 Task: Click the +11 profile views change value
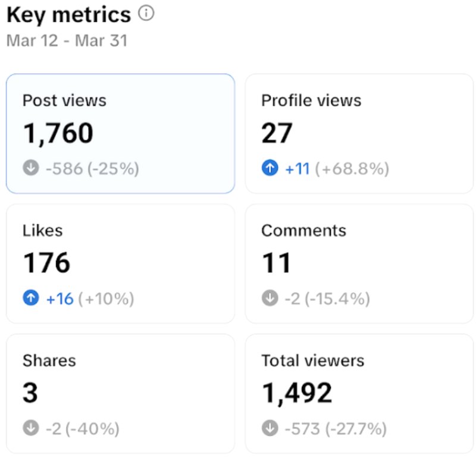297,169
